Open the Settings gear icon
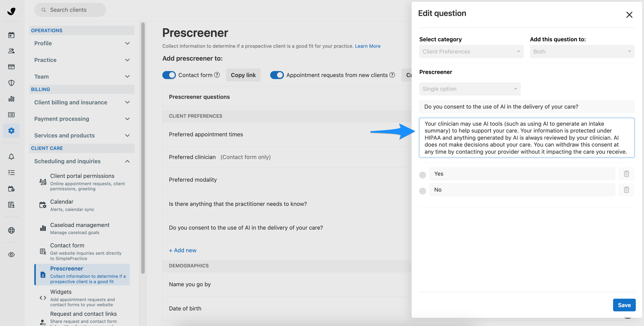This screenshot has width=644, height=326. point(11,131)
